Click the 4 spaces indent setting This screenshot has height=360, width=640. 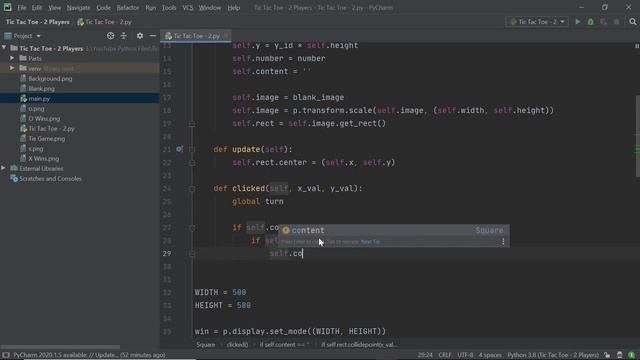[x=490, y=355]
